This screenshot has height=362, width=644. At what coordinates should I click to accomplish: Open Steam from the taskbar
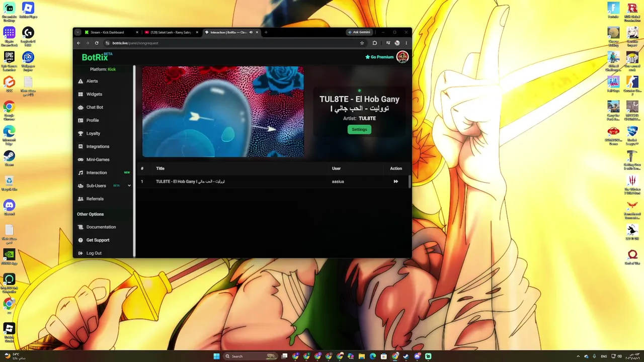point(406,356)
